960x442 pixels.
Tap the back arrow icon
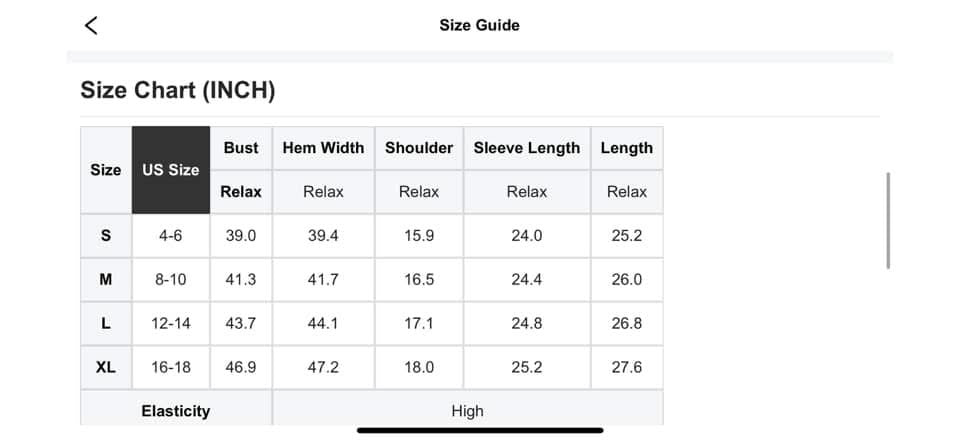coord(91,25)
